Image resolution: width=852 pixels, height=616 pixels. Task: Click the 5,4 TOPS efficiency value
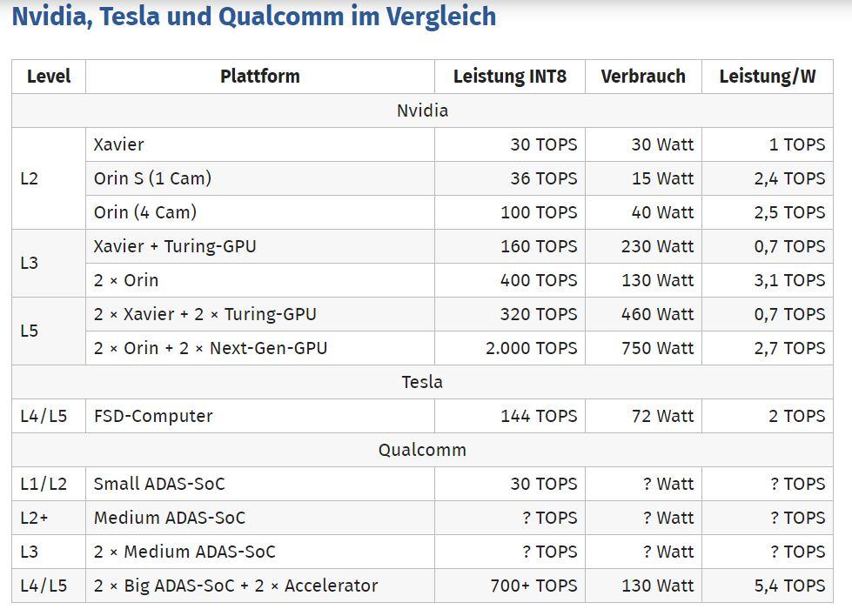pyautogui.click(x=789, y=586)
